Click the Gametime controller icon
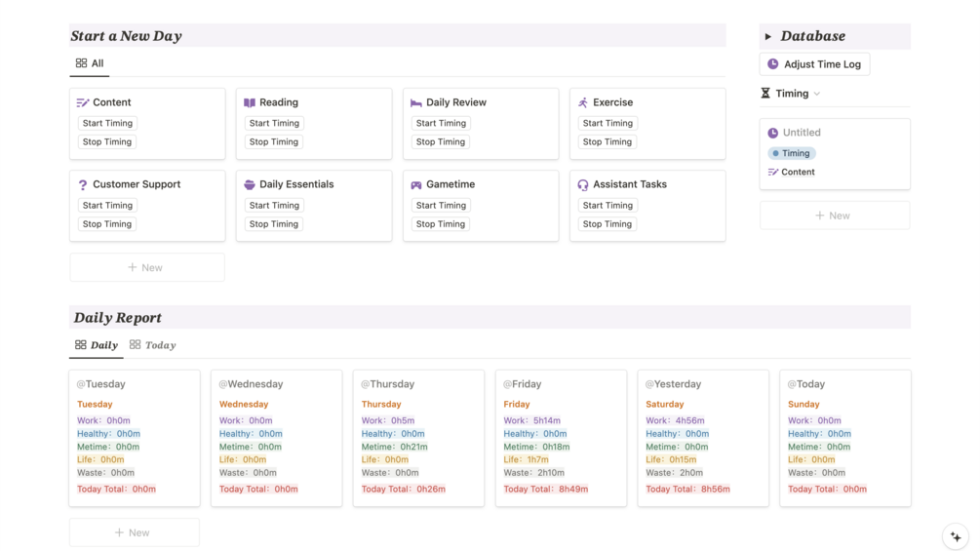The width and height of the screenshot is (980, 551). [x=416, y=184]
